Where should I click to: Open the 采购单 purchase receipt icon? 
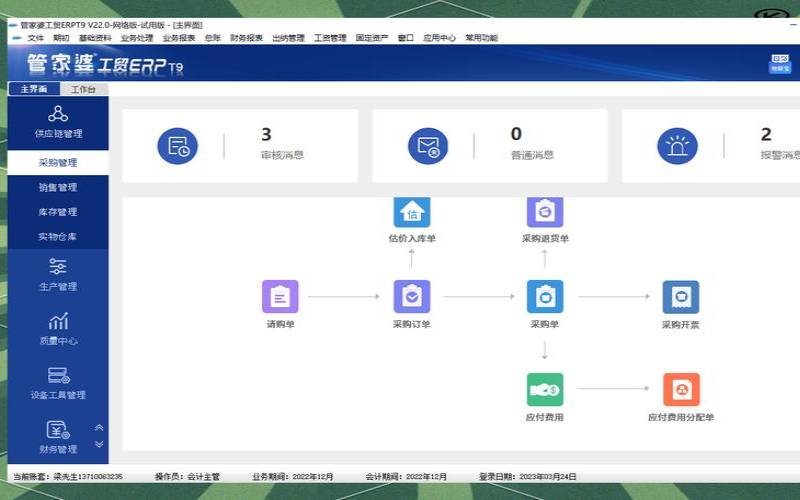click(544, 297)
